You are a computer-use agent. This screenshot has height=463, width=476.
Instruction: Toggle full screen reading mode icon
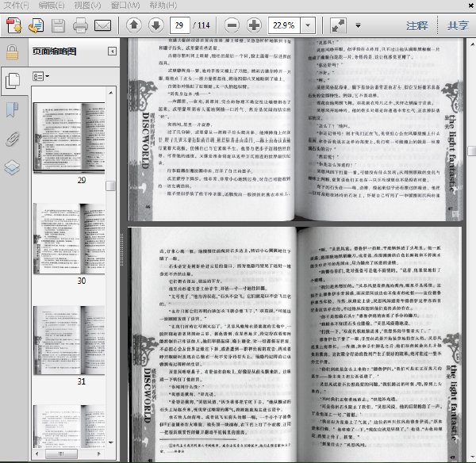coord(338,25)
